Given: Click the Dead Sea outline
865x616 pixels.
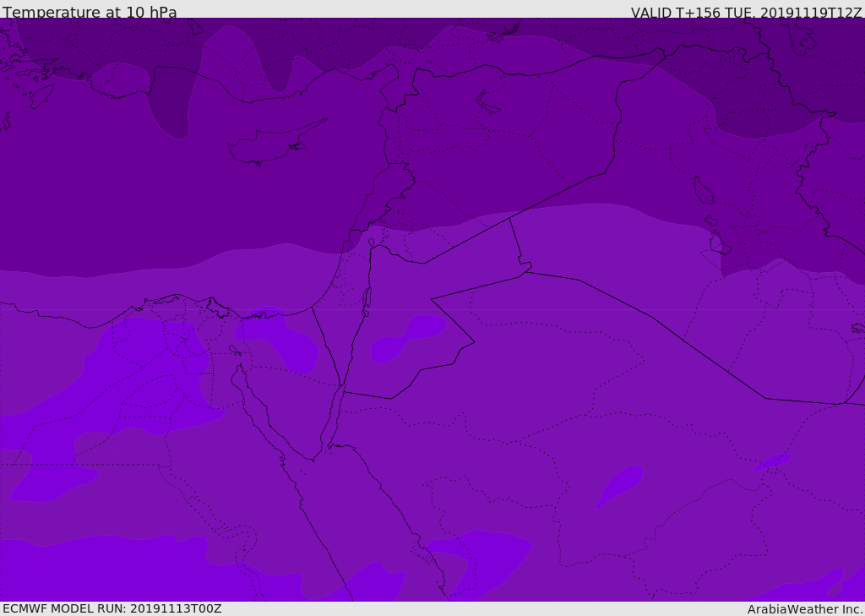Looking at the screenshot, I should coord(367,298).
